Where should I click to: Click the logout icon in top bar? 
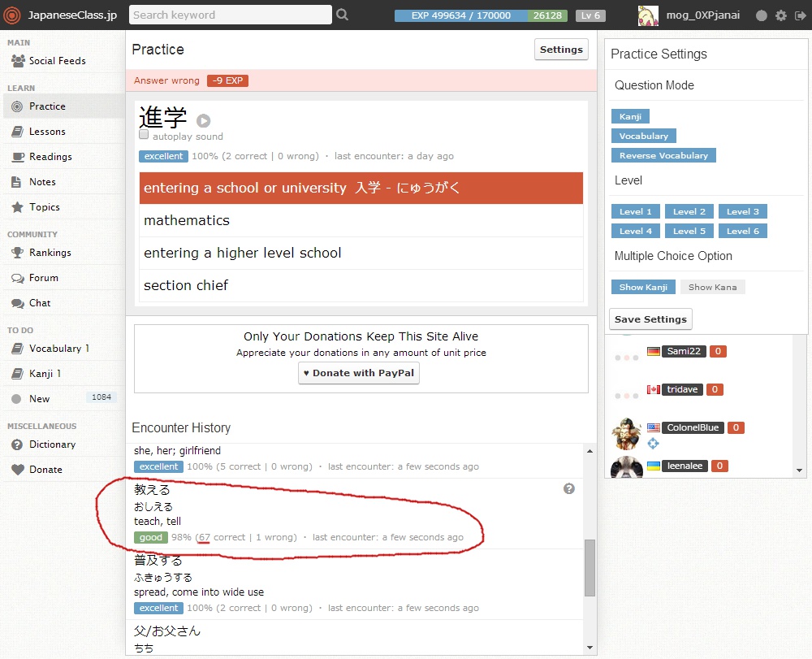point(800,15)
